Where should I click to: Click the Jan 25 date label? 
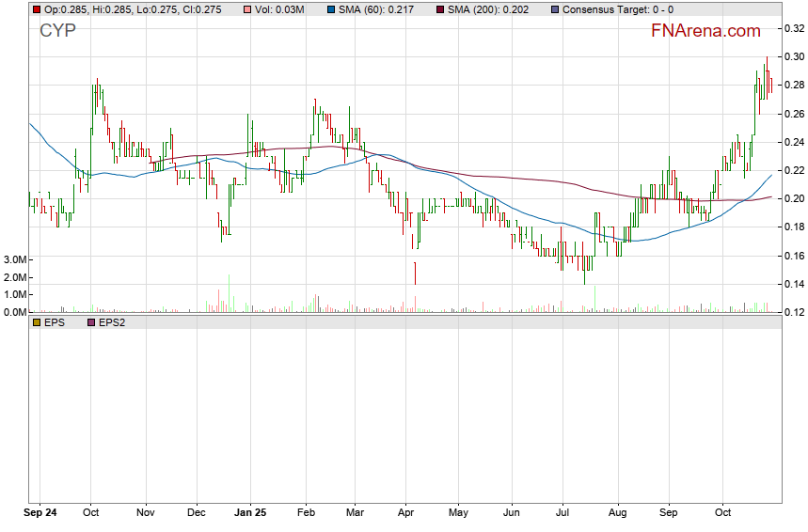point(249,514)
